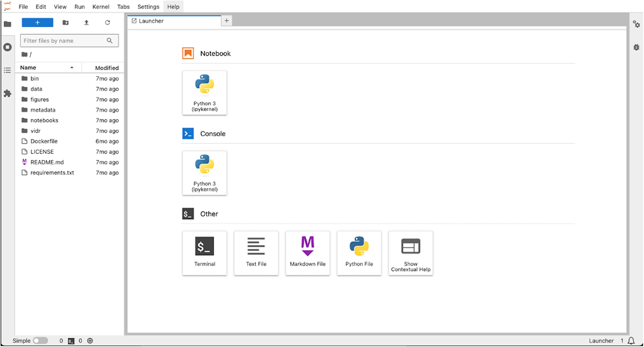This screenshot has width=644, height=347.
Task: Open the Extension Manager sidebar
Action: (x=7, y=94)
